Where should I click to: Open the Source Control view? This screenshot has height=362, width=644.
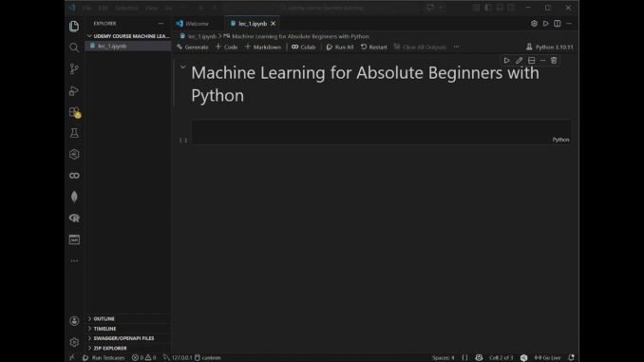tap(74, 68)
